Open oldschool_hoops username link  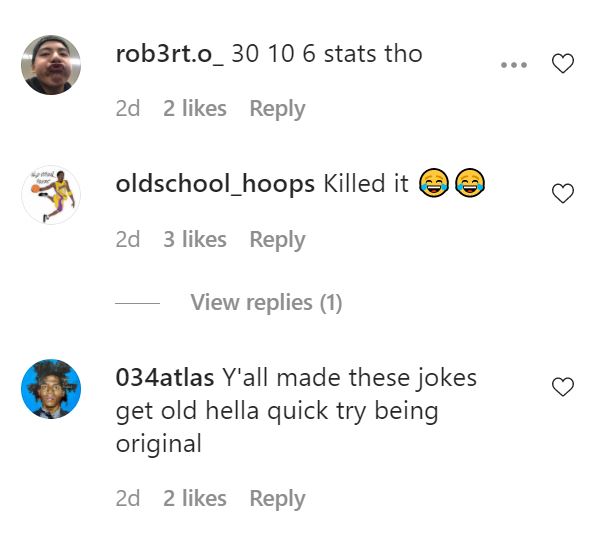click(x=215, y=184)
